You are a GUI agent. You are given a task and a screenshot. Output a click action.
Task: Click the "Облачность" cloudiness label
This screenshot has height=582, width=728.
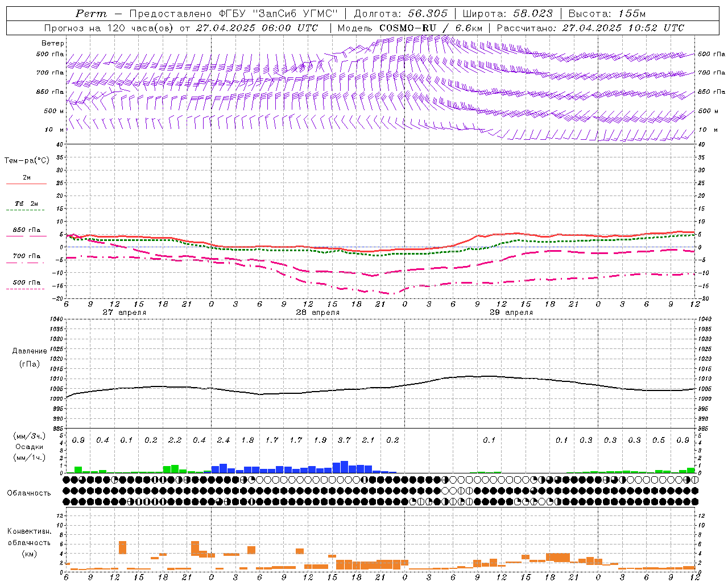pyautogui.click(x=29, y=493)
